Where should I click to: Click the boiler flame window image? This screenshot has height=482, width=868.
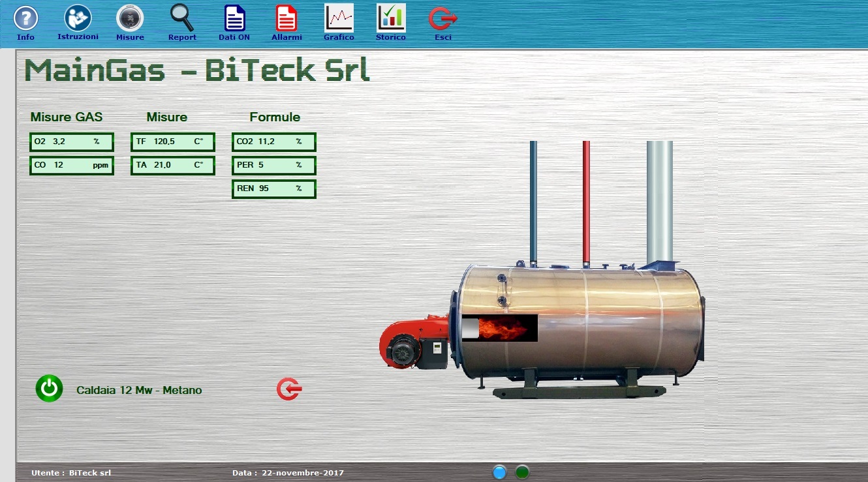click(499, 328)
